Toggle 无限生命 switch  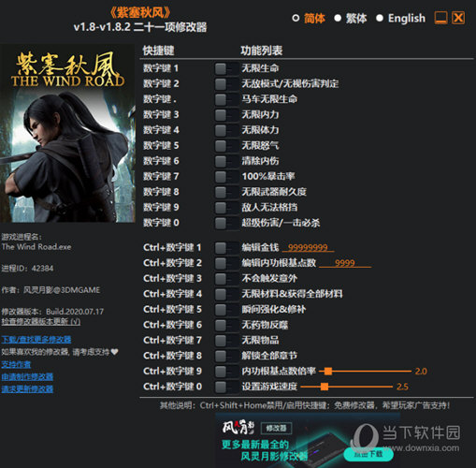(x=226, y=68)
